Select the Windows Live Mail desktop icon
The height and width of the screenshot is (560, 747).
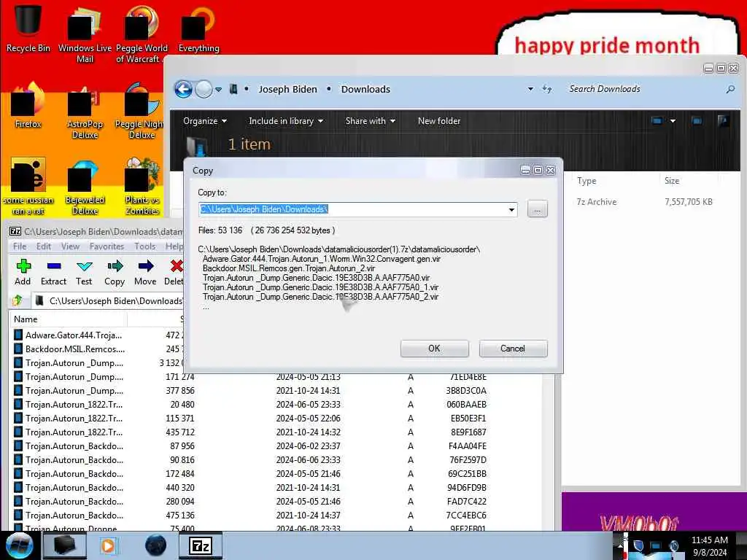coord(85,34)
